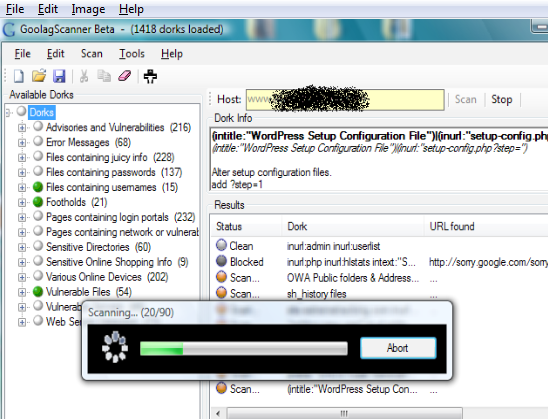The image size is (548, 420).
Task: Click the black crosshair scan toolbar icon
Action: tap(150, 76)
